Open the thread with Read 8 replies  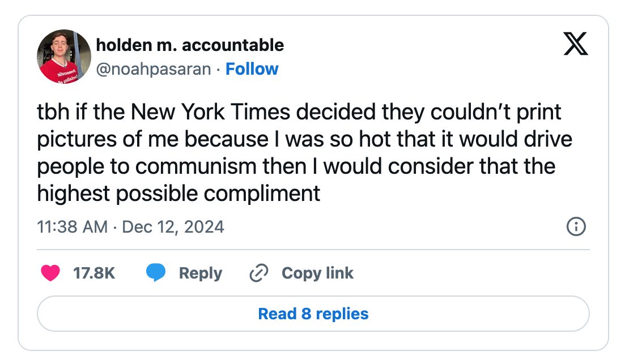click(x=313, y=314)
